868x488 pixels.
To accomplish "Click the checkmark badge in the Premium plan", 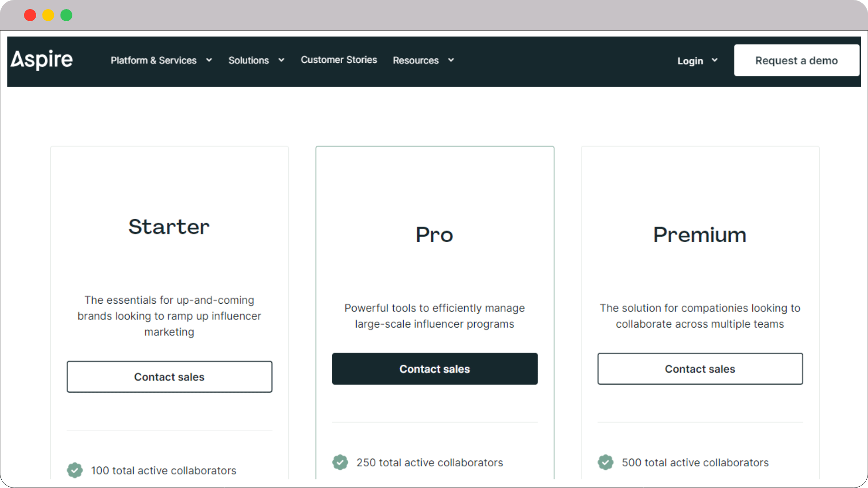I will pyautogui.click(x=605, y=462).
